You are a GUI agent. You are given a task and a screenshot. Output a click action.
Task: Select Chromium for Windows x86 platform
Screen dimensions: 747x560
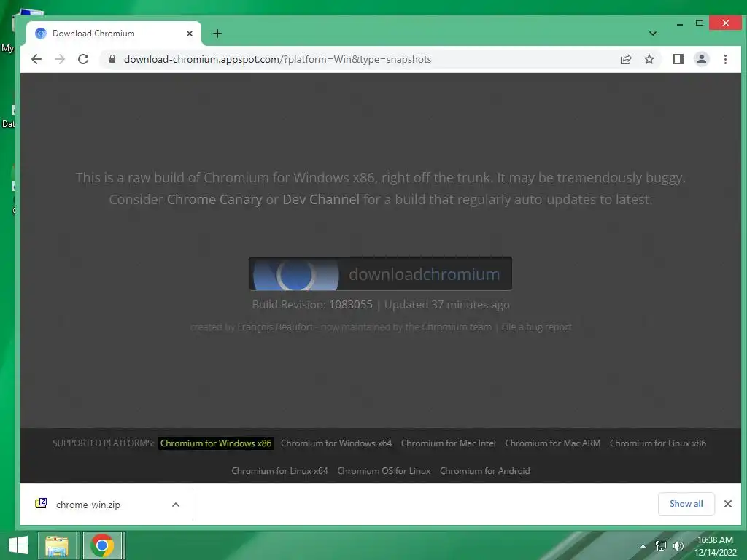(x=216, y=443)
